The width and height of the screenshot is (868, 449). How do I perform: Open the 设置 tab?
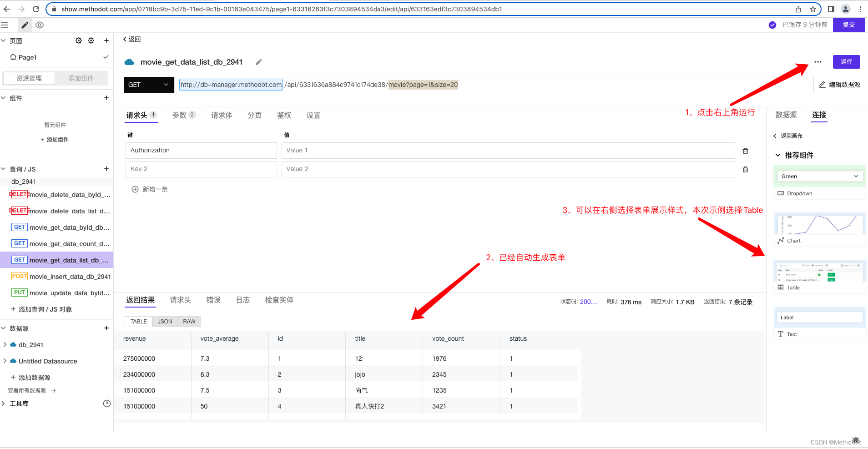pos(313,115)
